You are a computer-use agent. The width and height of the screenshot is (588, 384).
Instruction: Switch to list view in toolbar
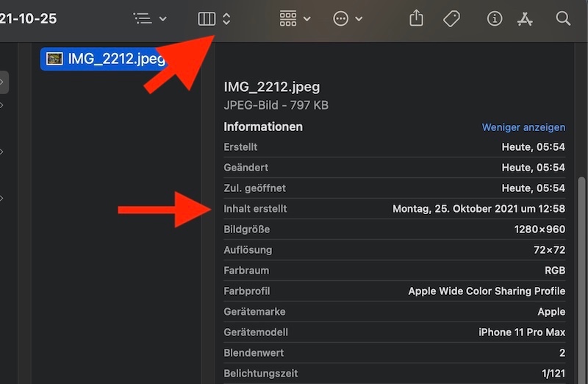pyautogui.click(x=143, y=18)
